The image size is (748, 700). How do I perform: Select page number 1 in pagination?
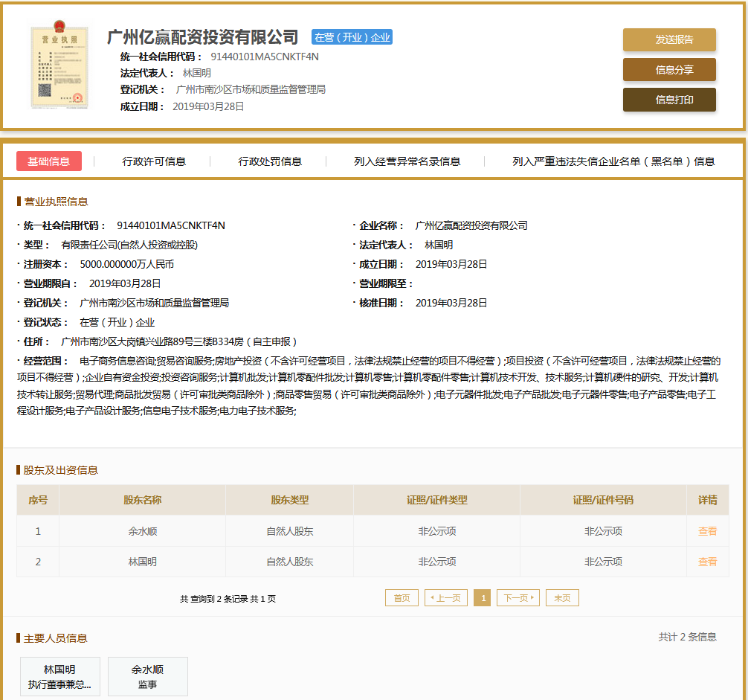[482, 597]
